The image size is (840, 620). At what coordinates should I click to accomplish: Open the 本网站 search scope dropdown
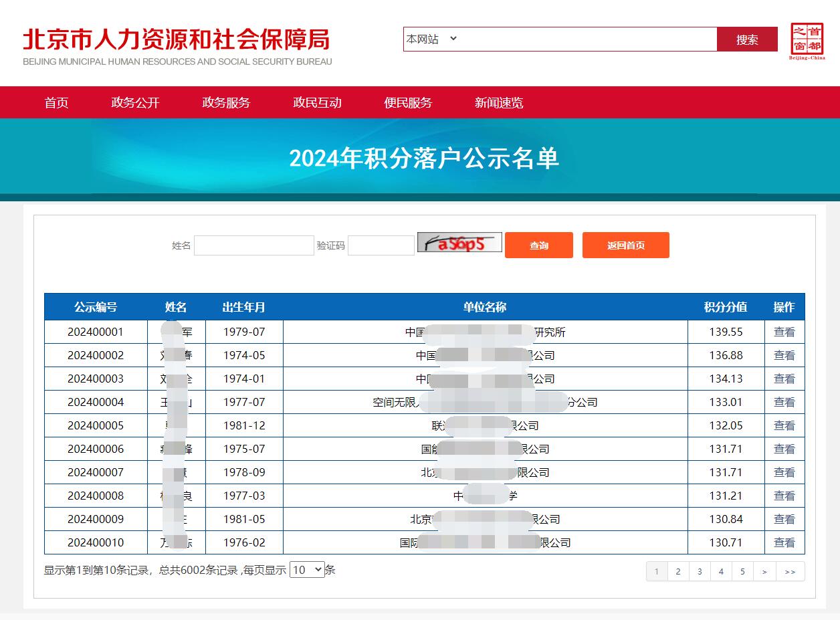click(431, 39)
